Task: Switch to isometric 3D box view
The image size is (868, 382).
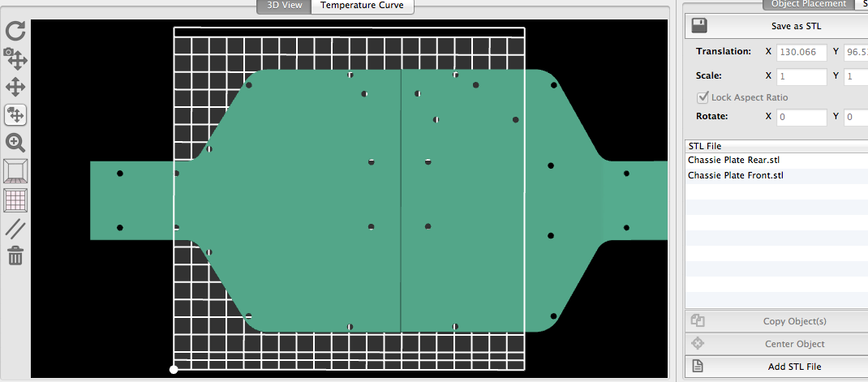Action: (x=15, y=171)
